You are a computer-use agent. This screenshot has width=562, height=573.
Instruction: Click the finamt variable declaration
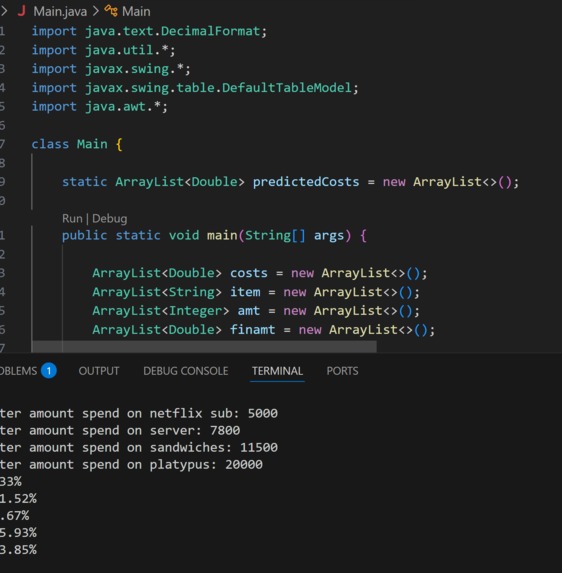point(252,330)
